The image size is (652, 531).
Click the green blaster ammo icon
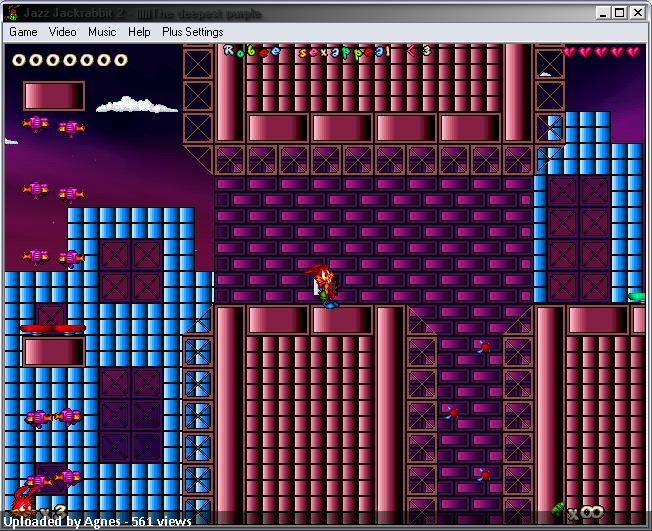click(558, 509)
